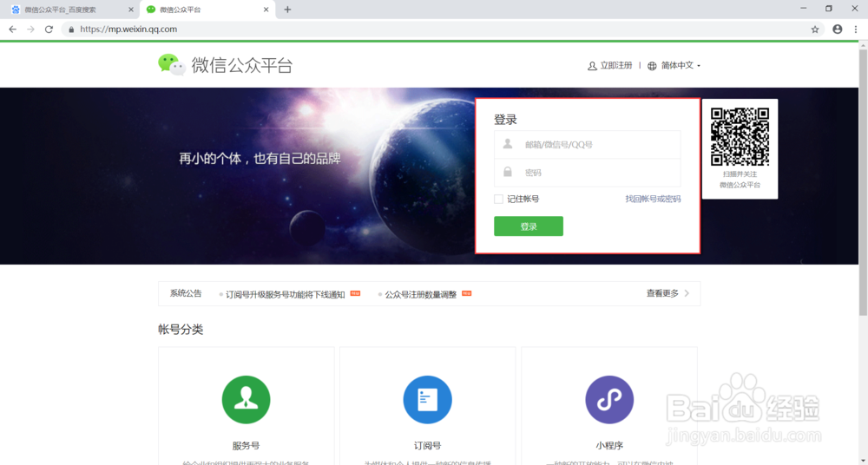Click the browser back arrow
The image size is (868, 465).
[13, 29]
